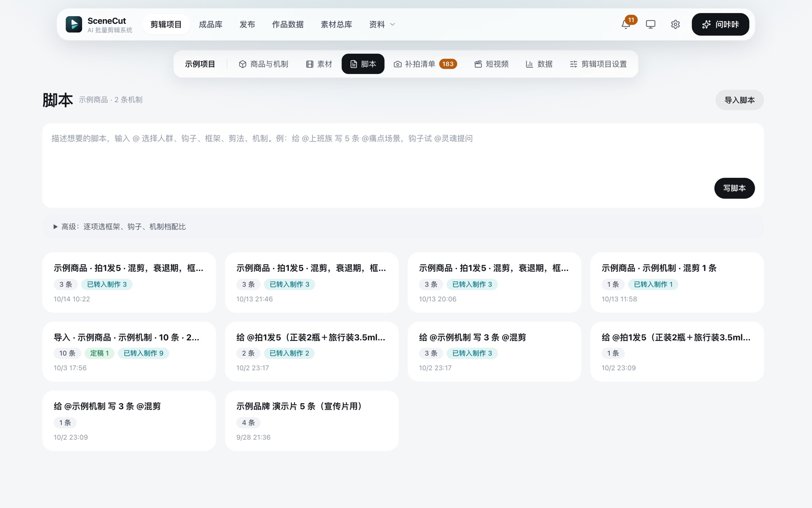Screen dimensions: 812x508
Task: Open the 导入 · 示例商品 script card
Action: (129, 352)
